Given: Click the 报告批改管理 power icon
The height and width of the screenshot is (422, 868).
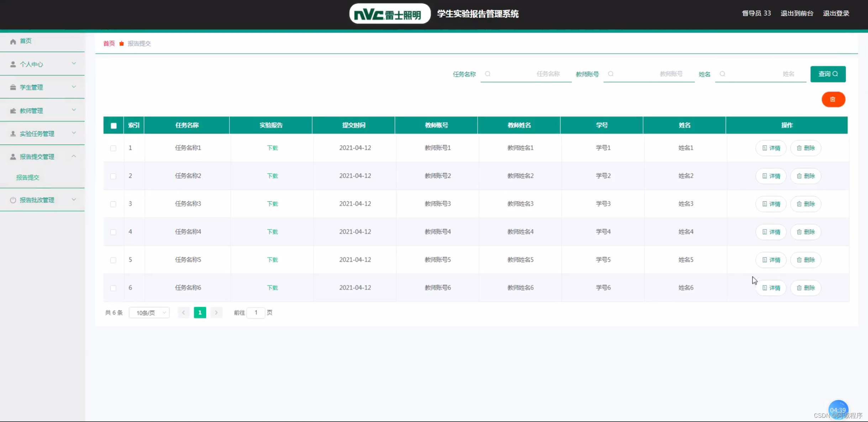Looking at the screenshot, I should pyautogui.click(x=13, y=200).
